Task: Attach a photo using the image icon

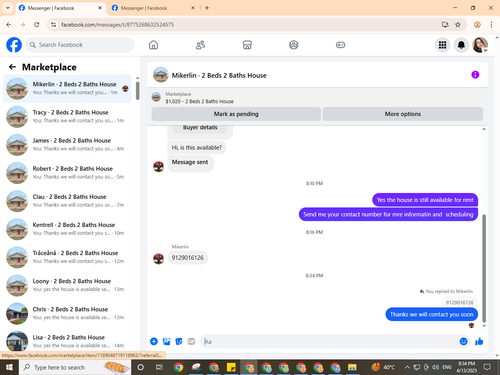Action: point(166,341)
